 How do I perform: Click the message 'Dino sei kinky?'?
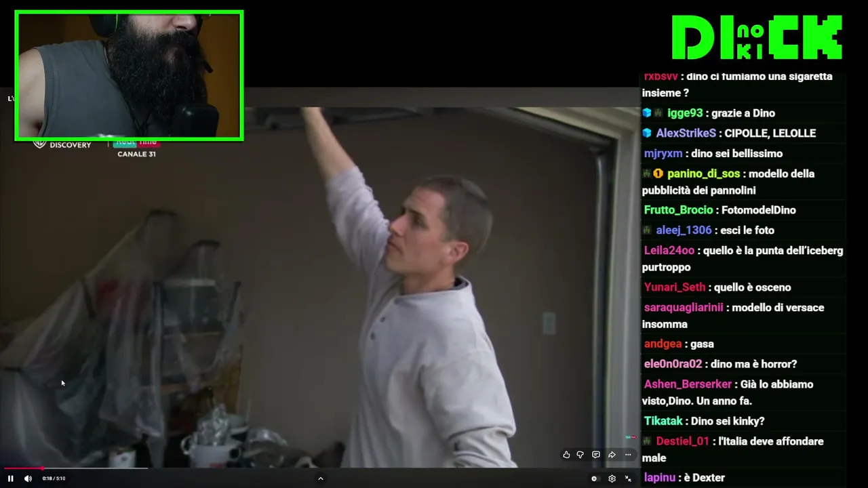(728, 421)
